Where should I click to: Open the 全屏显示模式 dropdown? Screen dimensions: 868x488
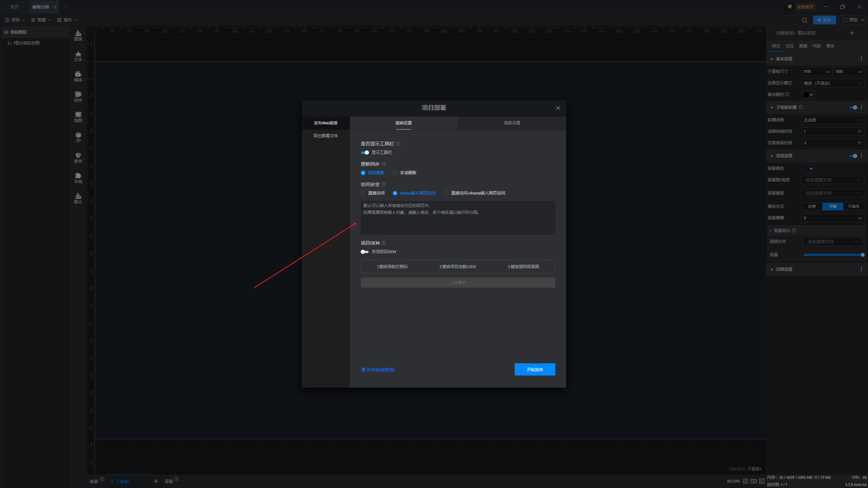point(832,83)
